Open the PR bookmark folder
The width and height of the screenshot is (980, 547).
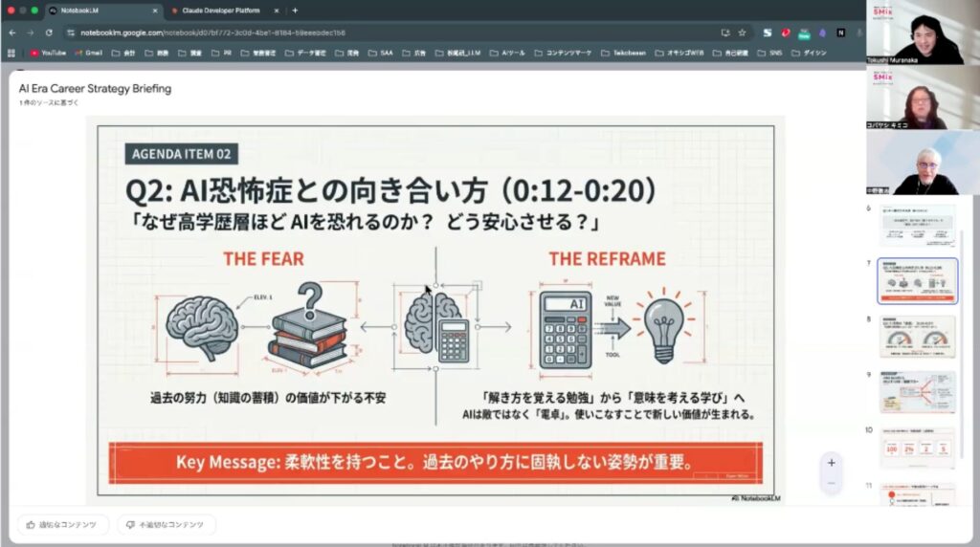pyautogui.click(x=223, y=53)
